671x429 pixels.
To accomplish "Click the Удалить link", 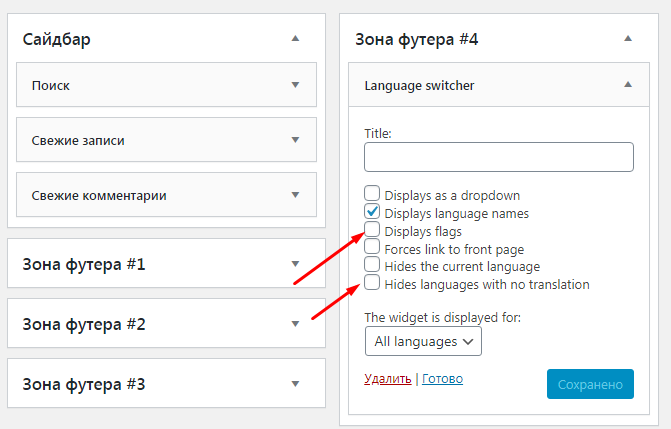I will pos(387,379).
